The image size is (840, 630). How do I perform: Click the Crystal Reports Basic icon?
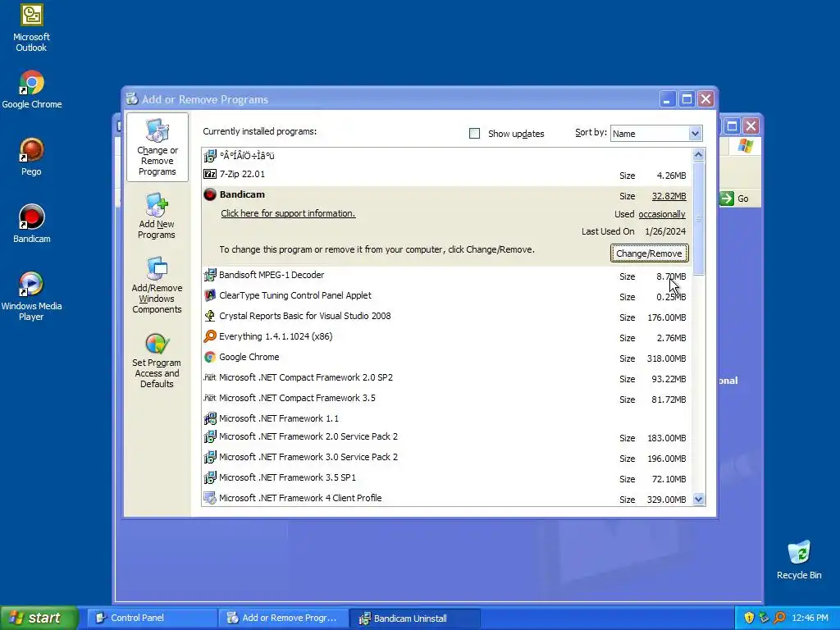coord(210,316)
